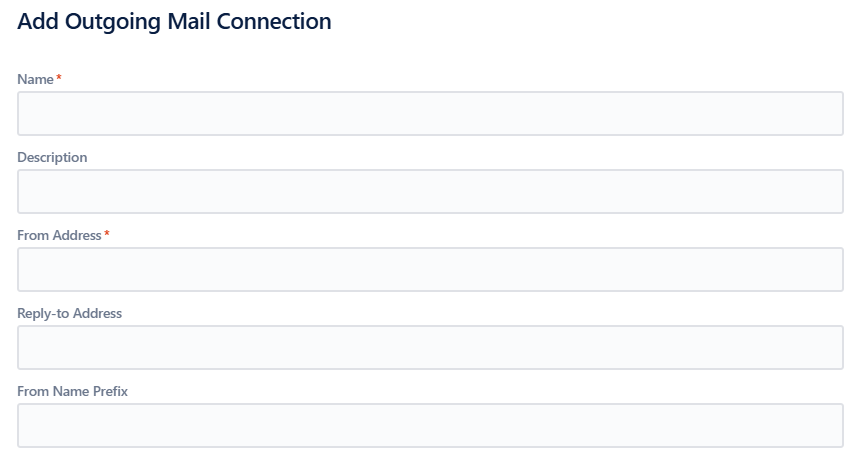Place cursor in the second required field

pos(430,270)
